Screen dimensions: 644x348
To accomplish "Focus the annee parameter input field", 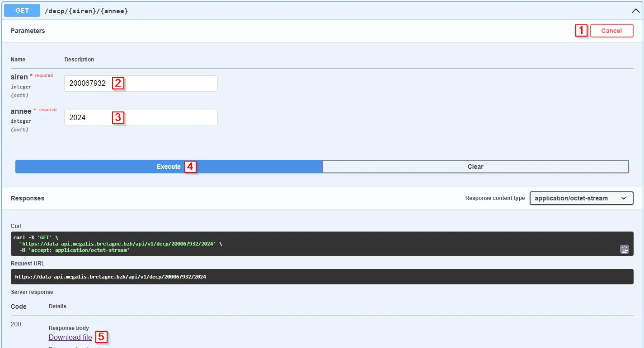I will coord(141,118).
